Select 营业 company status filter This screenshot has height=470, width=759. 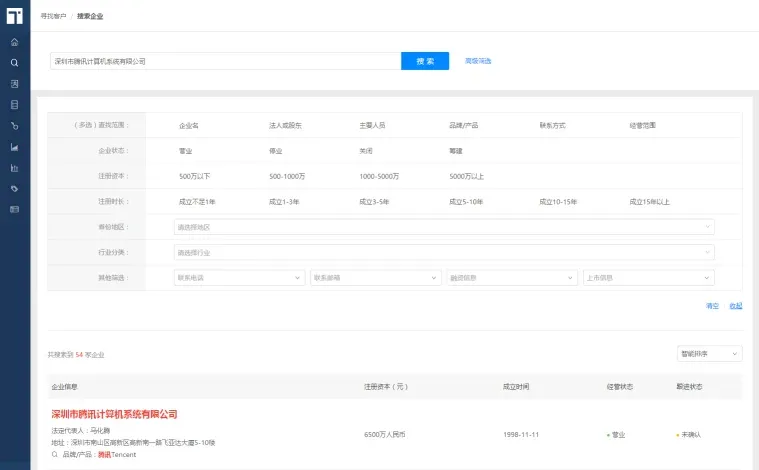coord(185,151)
